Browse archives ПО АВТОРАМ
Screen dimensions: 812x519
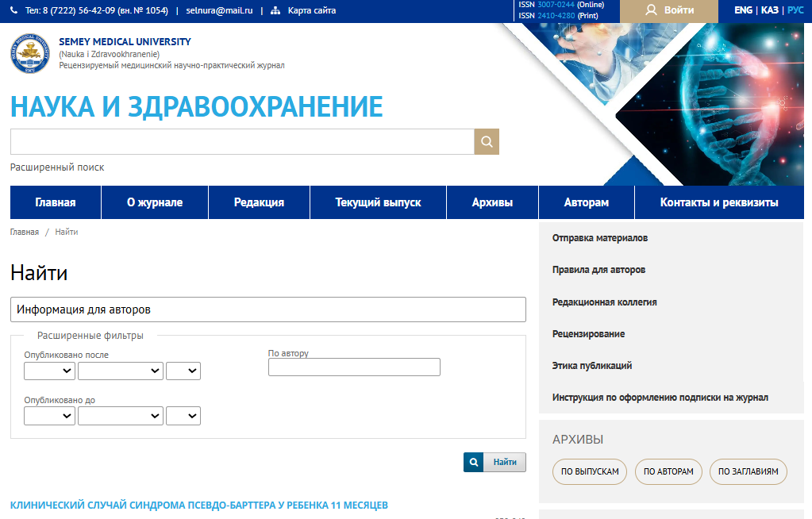(668, 472)
